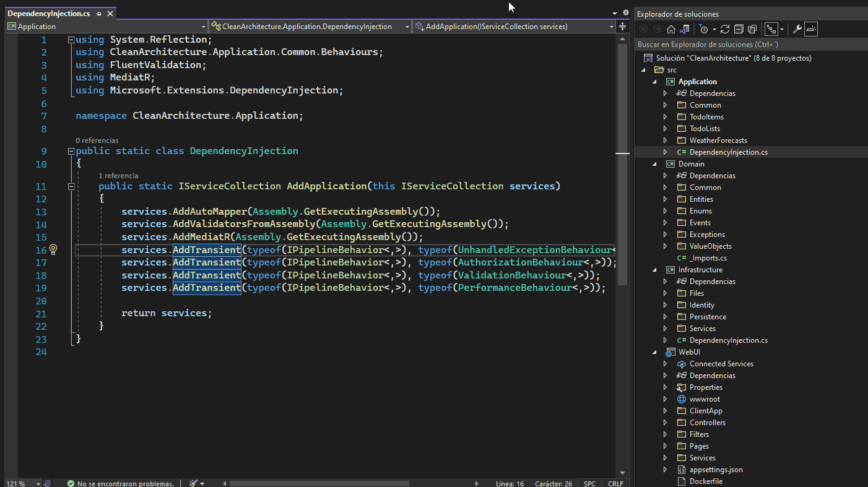This screenshot has height=487, width=868.
Task: Click the CRLF line-ending indicator
Action: (615, 483)
